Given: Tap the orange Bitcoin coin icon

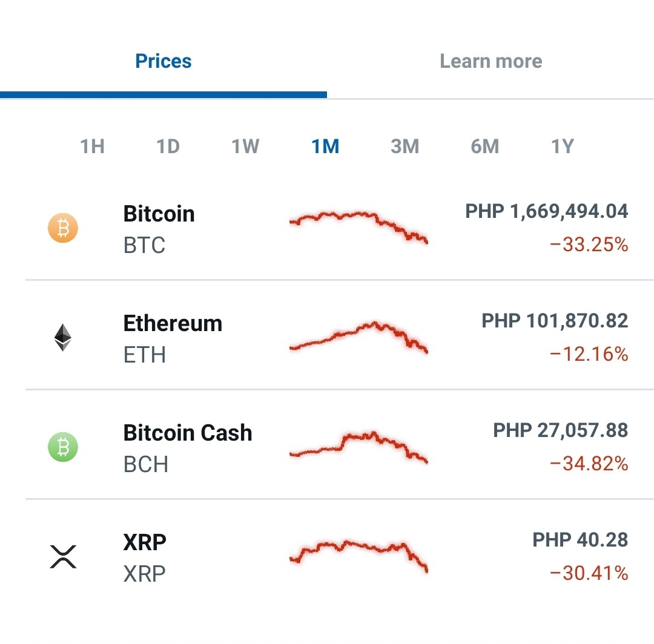Looking at the screenshot, I should click(63, 228).
